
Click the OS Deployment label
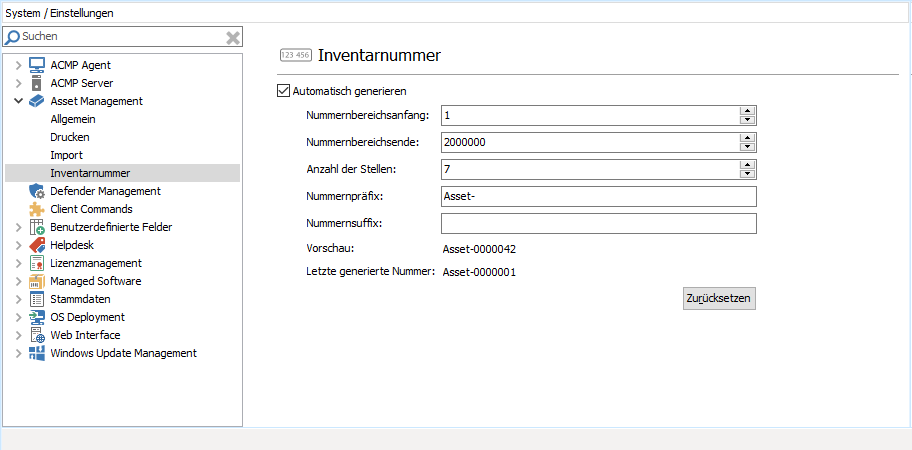pyautogui.click(x=87, y=317)
